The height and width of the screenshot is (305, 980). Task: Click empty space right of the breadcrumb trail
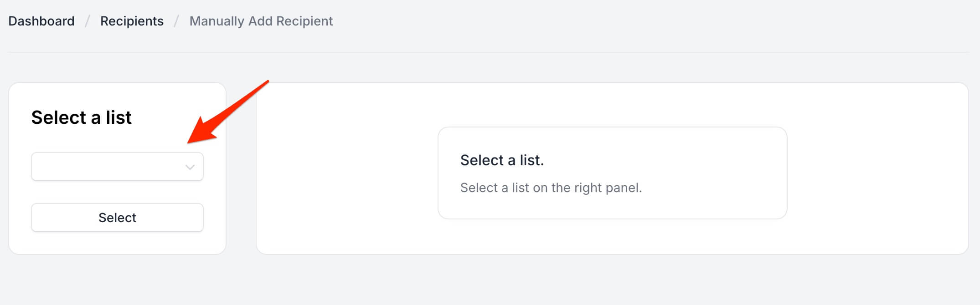click(x=638, y=21)
